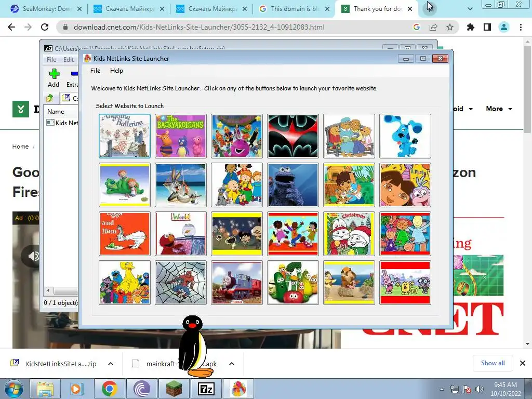Open the KidsNetLinksSiteLa zip download
Image resolution: width=532 pixels, height=399 pixels.
tap(54, 364)
